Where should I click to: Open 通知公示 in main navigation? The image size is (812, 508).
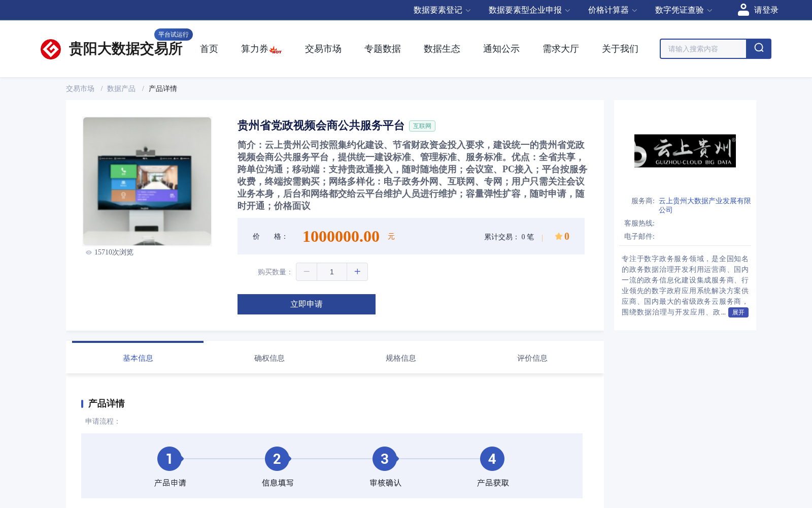pyautogui.click(x=501, y=49)
